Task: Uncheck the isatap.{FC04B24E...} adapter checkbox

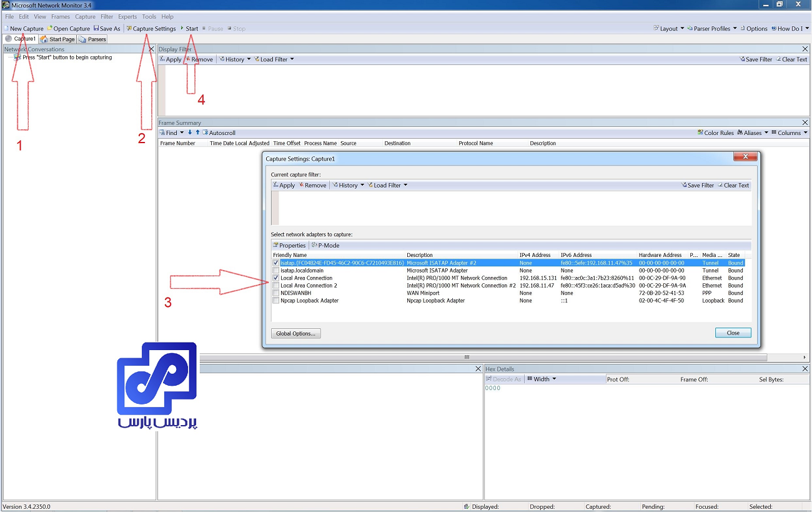Action: (276, 263)
